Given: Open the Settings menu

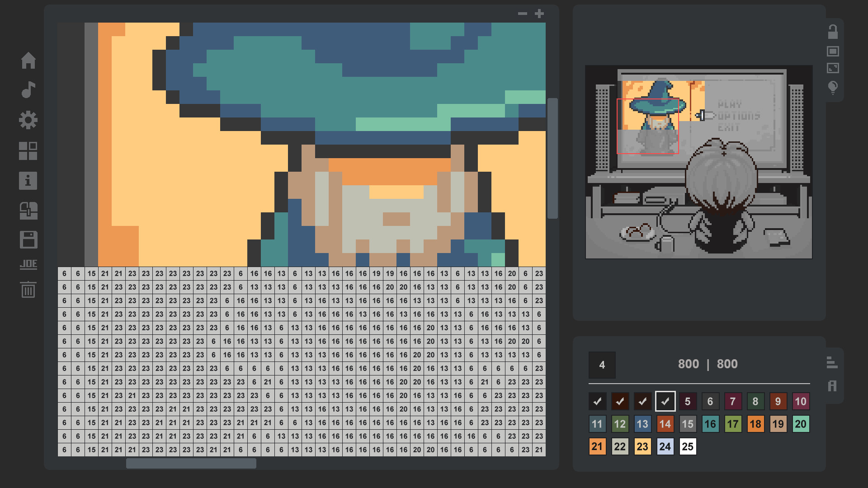Looking at the screenshot, I should point(29,120).
